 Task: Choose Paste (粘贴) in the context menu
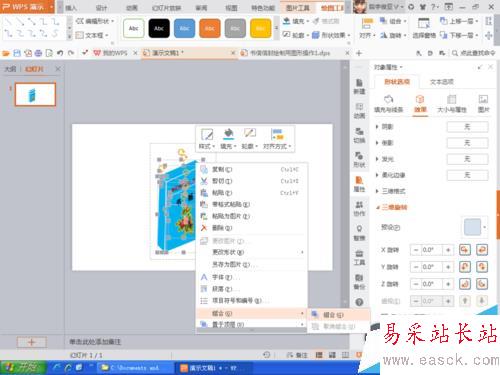point(252,193)
